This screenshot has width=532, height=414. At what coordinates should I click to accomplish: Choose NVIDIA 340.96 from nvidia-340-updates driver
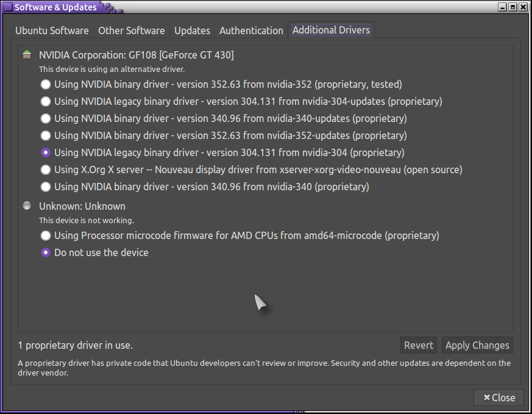[224, 118]
